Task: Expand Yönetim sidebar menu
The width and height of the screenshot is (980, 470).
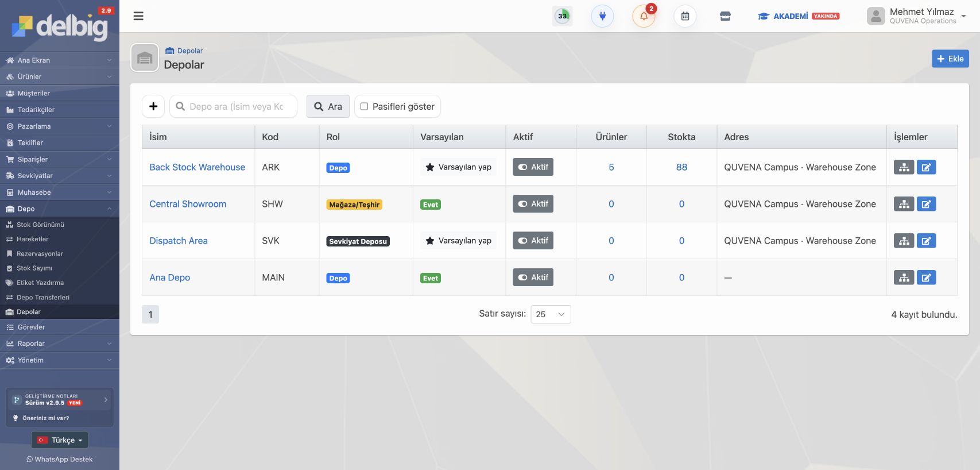Action: (60, 360)
